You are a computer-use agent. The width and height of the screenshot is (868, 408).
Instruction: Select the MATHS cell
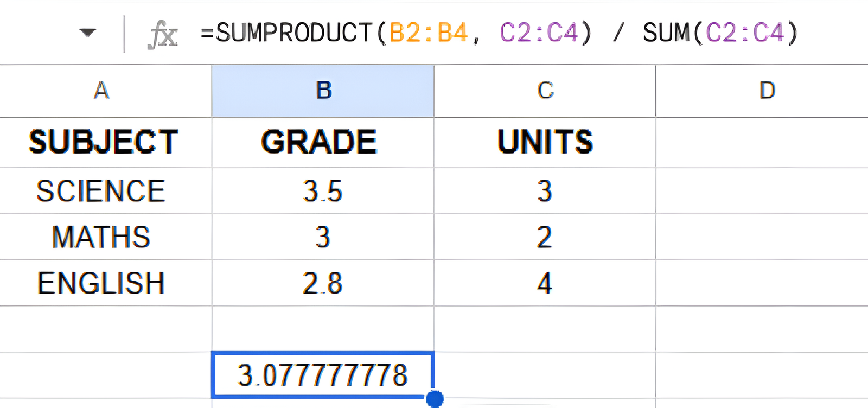tap(100, 237)
